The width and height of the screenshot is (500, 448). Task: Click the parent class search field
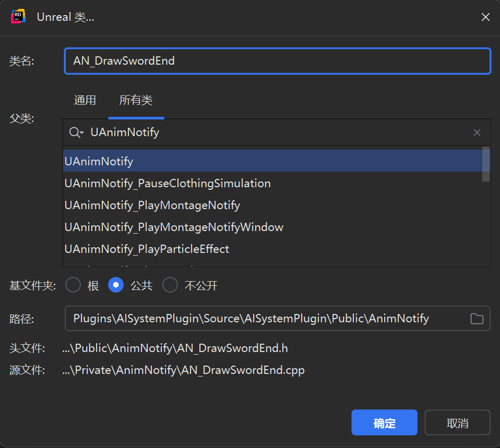[277, 132]
